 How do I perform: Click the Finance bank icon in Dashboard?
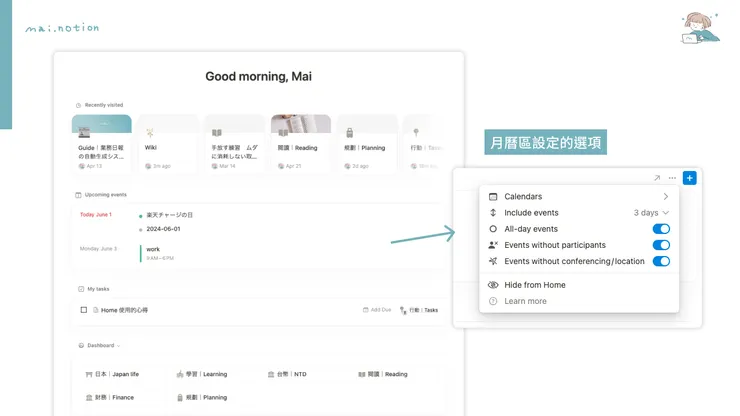tap(89, 398)
